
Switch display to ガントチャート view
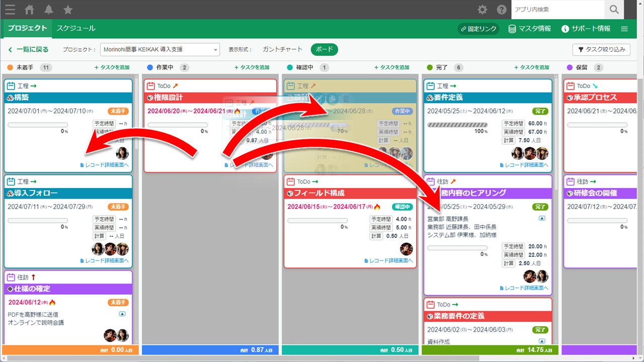coord(283,49)
